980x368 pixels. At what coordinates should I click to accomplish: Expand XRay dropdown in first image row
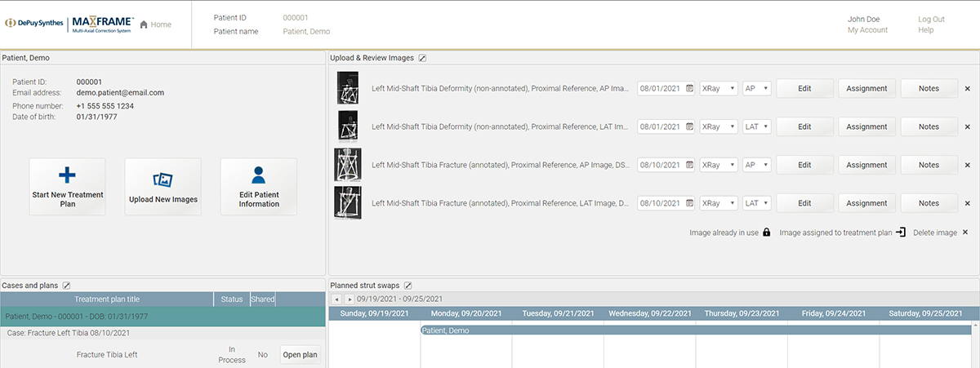click(x=719, y=88)
